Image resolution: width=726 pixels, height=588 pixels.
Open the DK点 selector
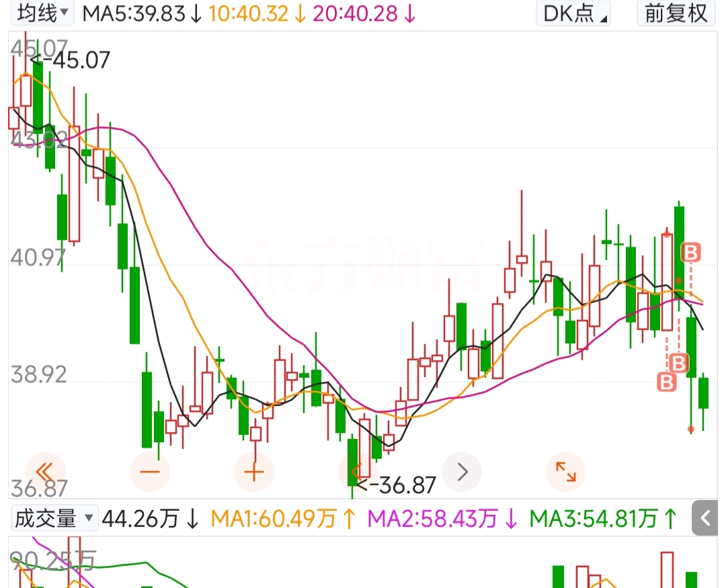[x=573, y=13]
